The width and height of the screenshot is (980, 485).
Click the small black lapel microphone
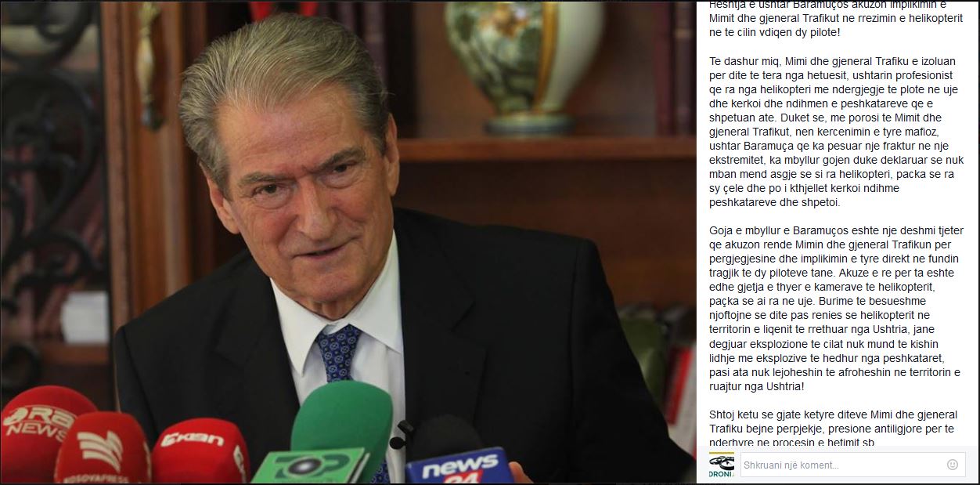click(402, 433)
